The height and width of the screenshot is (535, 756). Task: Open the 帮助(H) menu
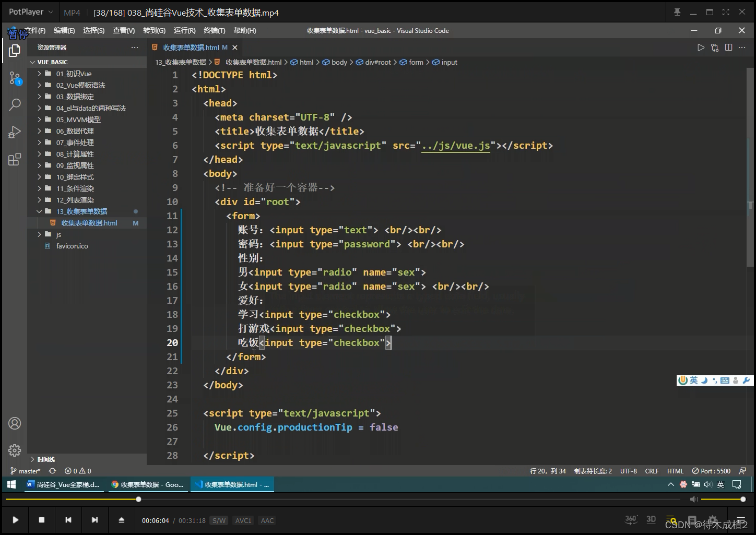[x=245, y=31]
